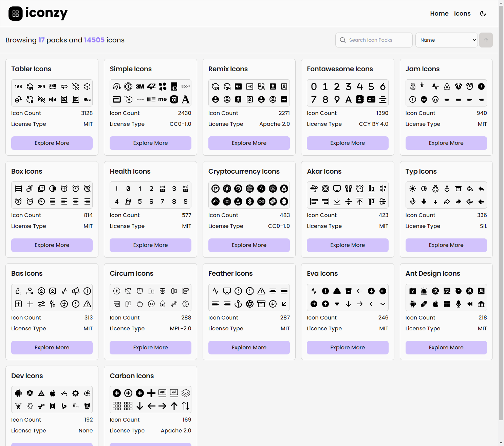Select the anchor icon in Feather Icons
The image size is (504, 446).
[238, 304]
